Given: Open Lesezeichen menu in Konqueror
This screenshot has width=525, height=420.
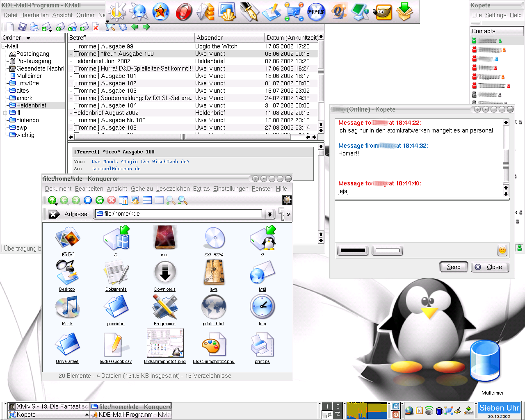Looking at the screenshot, I should pyautogui.click(x=173, y=189).
